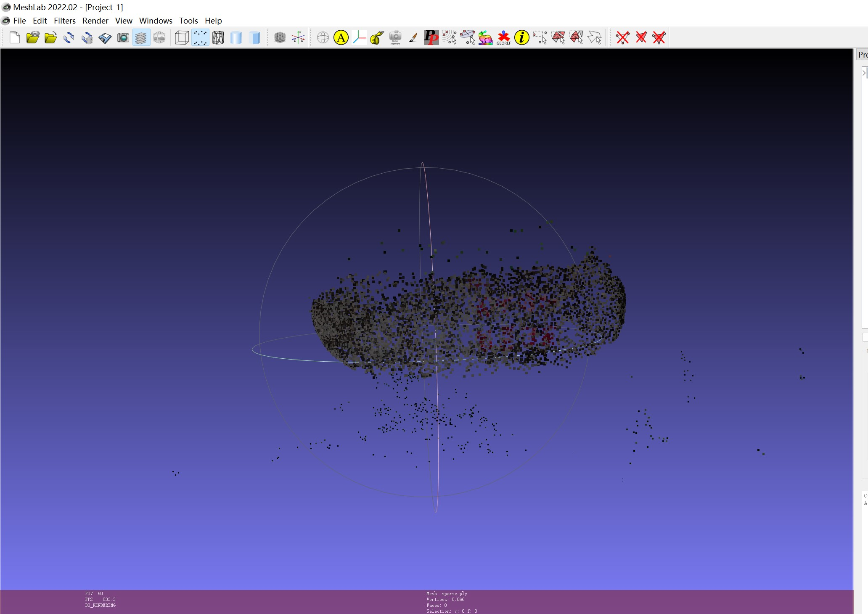Toggle points rendering mode

200,37
